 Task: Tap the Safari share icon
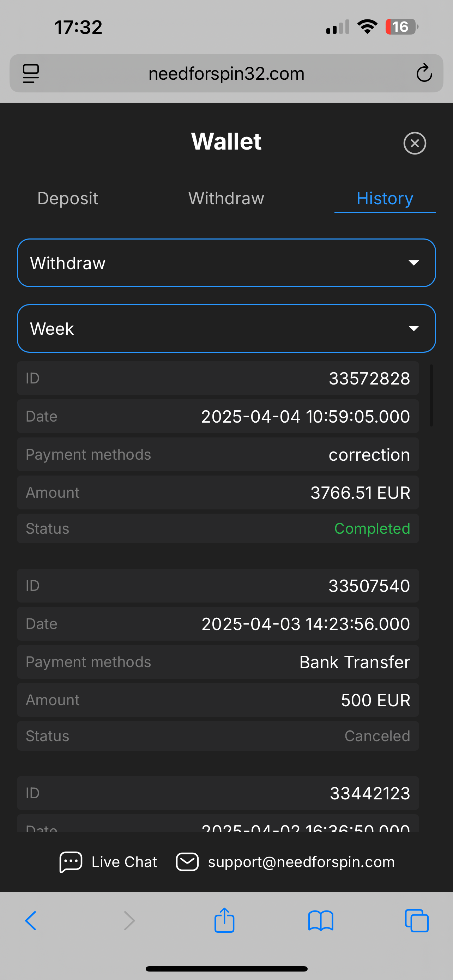coord(224,920)
